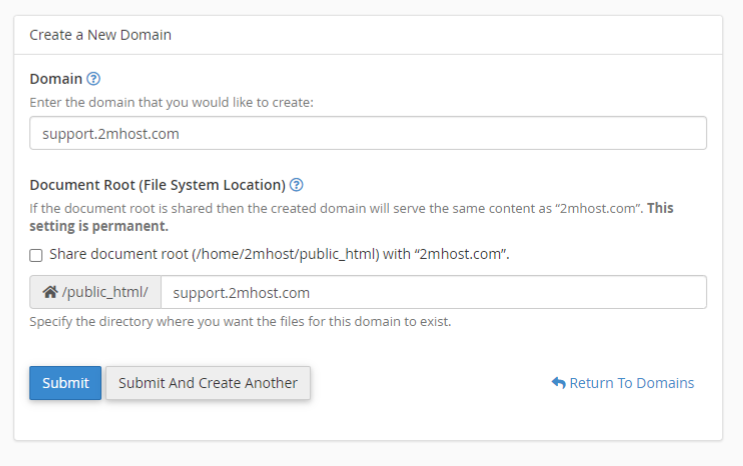Click the bold 'Domain' field label
This screenshot has height=466, width=743.
point(56,79)
